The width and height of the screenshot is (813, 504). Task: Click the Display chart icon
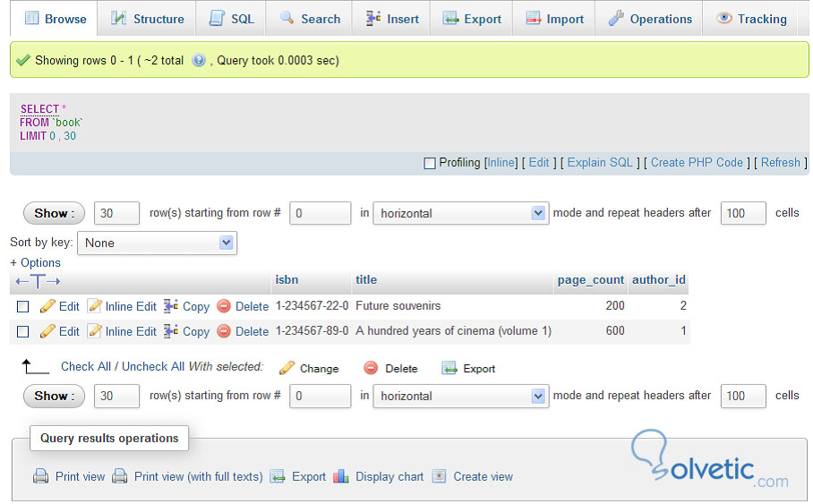tap(340, 476)
